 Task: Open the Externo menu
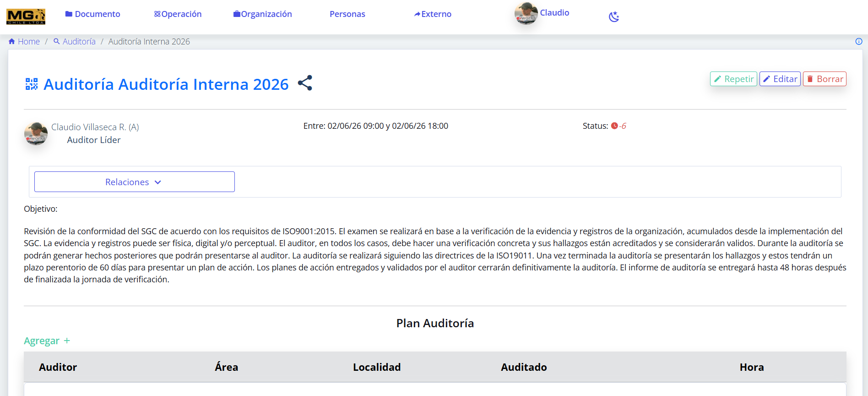(x=433, y=14)
